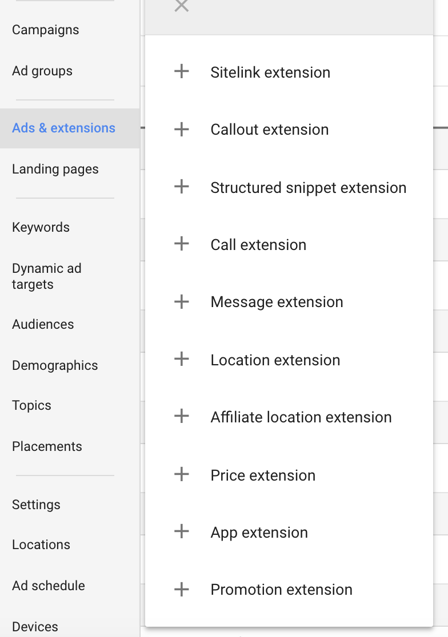This screenshot has width=448, height=637.
Task: Close the extension type popup with X
Action: [182, 6]
